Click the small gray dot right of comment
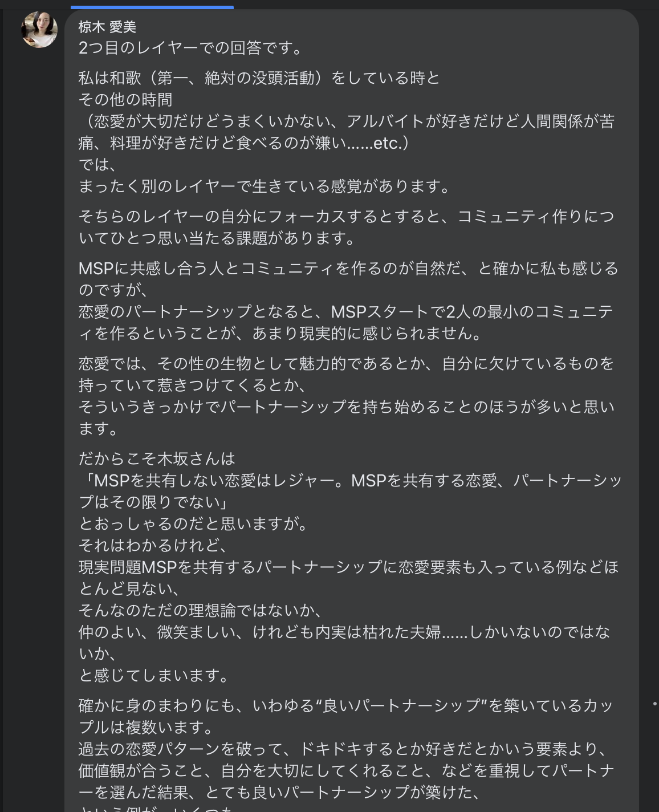This screenshot has height=812, width=659. tap(654, 704)
